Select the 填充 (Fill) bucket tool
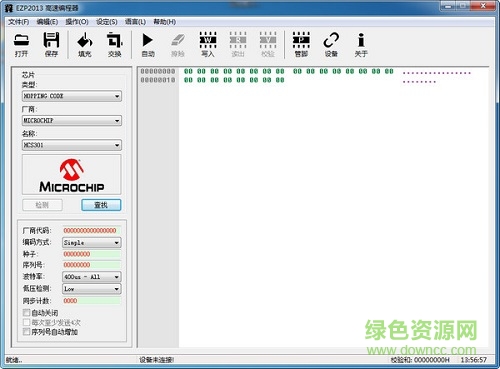 85,44
